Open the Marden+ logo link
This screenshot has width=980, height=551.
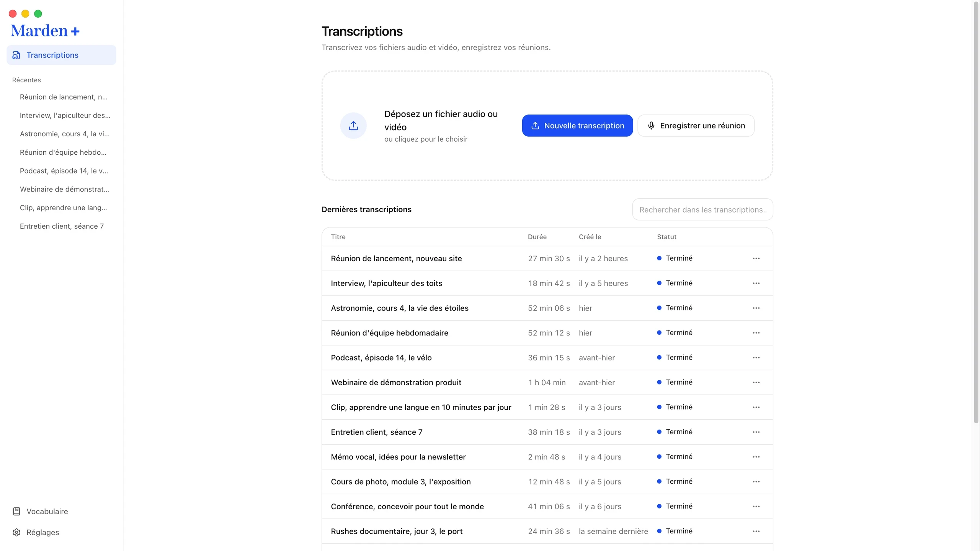point(45,31)
